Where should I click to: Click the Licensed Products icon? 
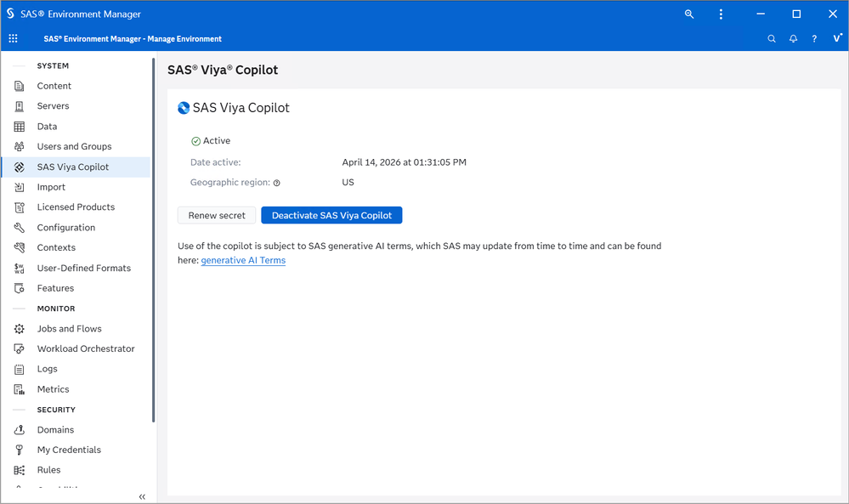(x=19, y=207)
